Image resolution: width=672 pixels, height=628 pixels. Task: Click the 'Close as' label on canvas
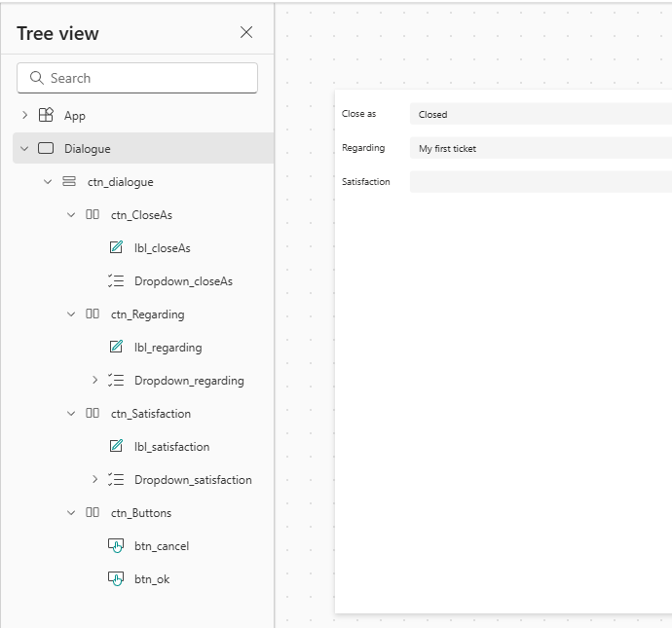pos(358,114)
